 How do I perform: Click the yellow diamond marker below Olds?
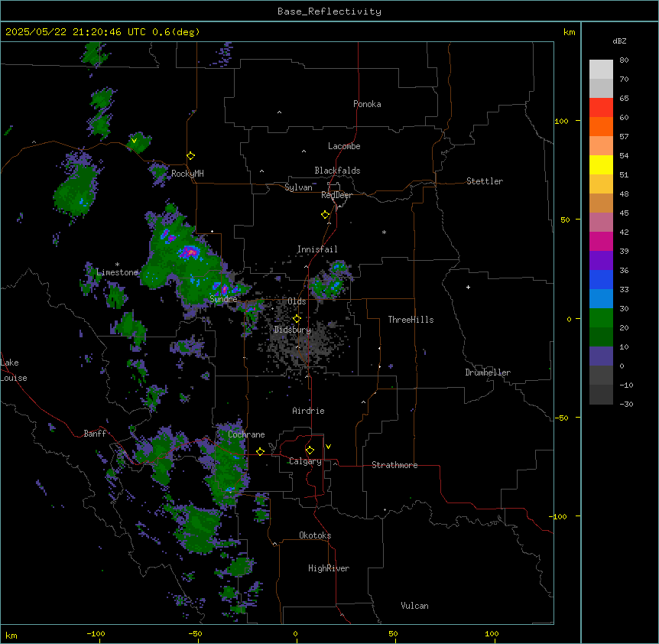(x=297, y=319)
